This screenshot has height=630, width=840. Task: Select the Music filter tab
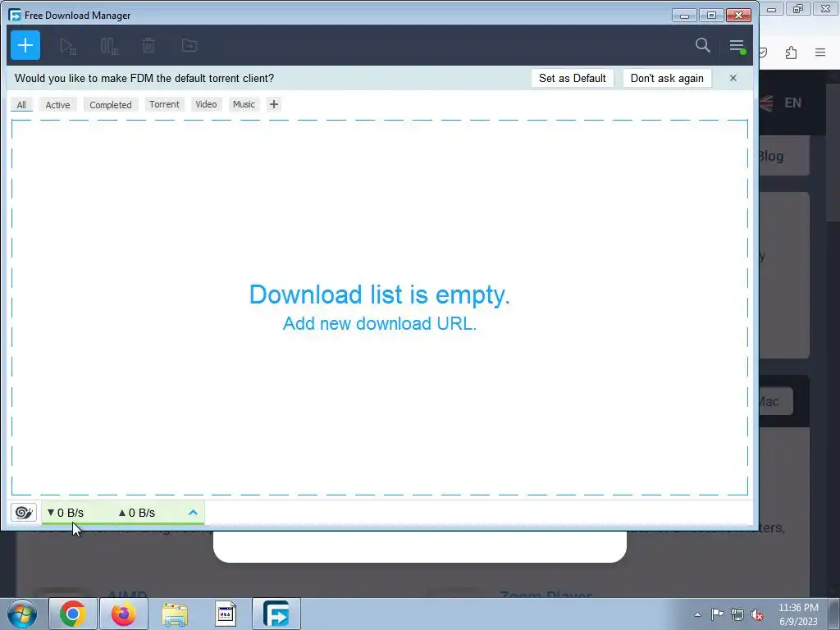point(244,104)
